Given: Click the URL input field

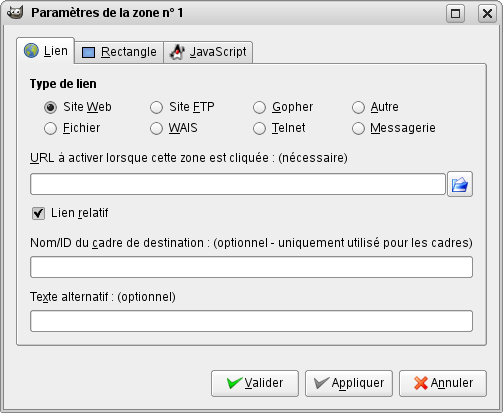Looking at the screenshot, I should coord(238,184).
